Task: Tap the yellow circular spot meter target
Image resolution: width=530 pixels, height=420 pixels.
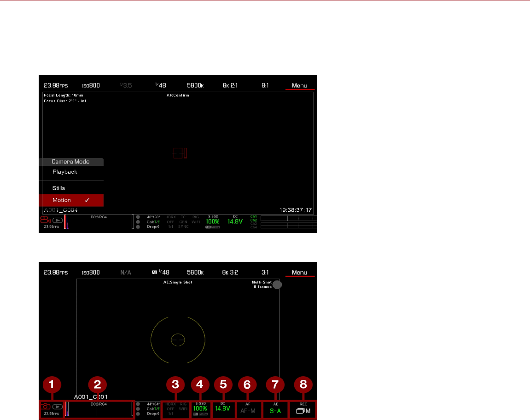Action: coord(178,340)
